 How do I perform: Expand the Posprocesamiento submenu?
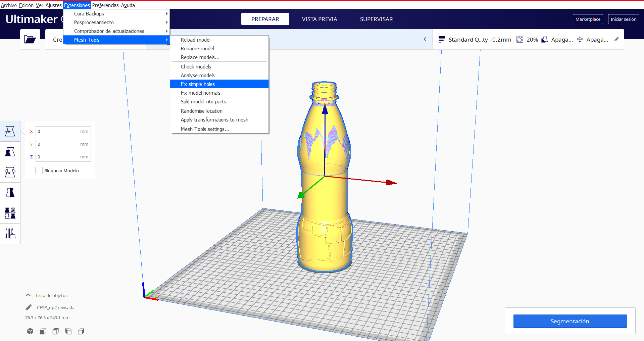(94, 22)
